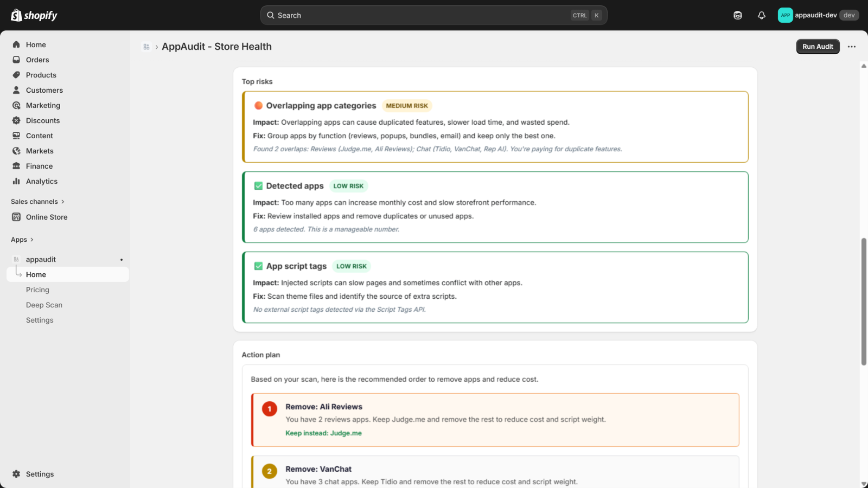Click the 'Remove: Ali Reviews' heading
This screenshot has height=488, width=868.
pos(324,407)
